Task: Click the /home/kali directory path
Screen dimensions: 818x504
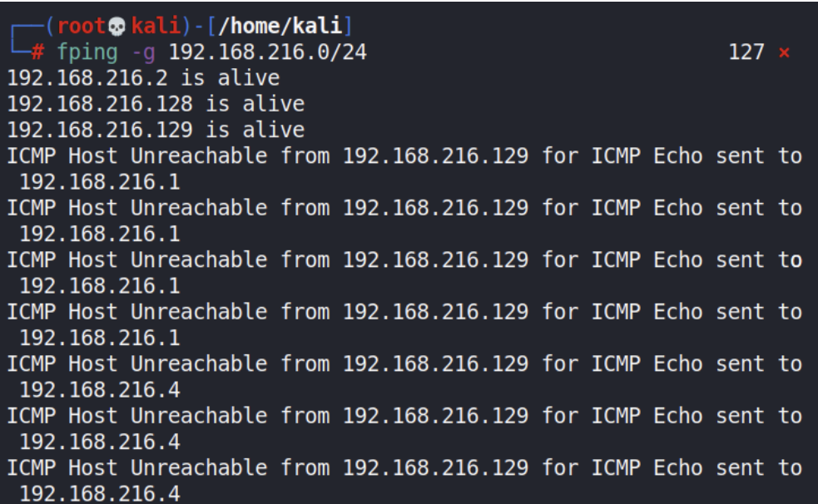Action: pos(280,26)
